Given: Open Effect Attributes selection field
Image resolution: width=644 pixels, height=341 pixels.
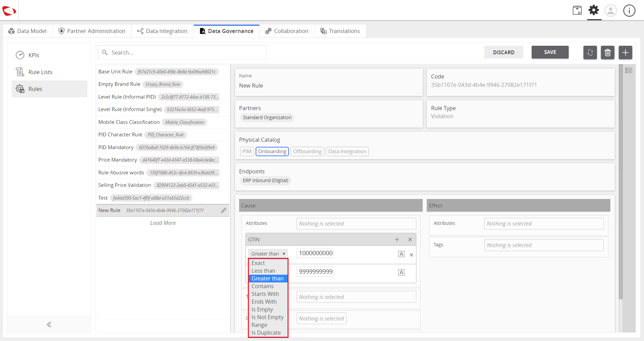Looking at the screenshot, I should pos(544,224).
